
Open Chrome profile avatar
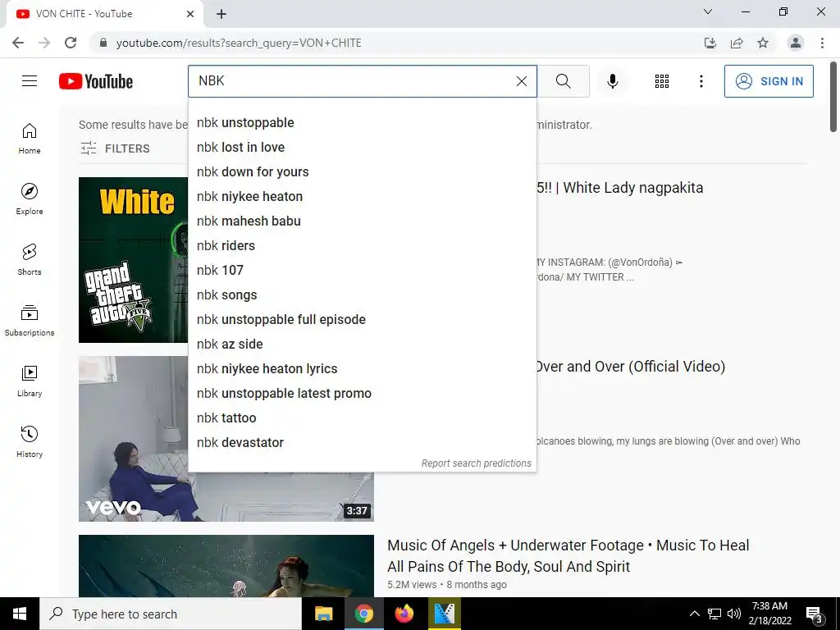point(796,43)
